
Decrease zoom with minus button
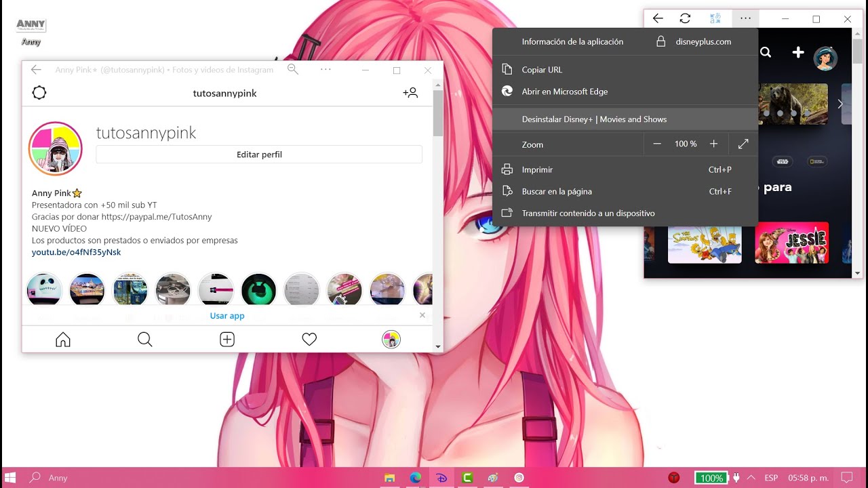tap(657, 144)
